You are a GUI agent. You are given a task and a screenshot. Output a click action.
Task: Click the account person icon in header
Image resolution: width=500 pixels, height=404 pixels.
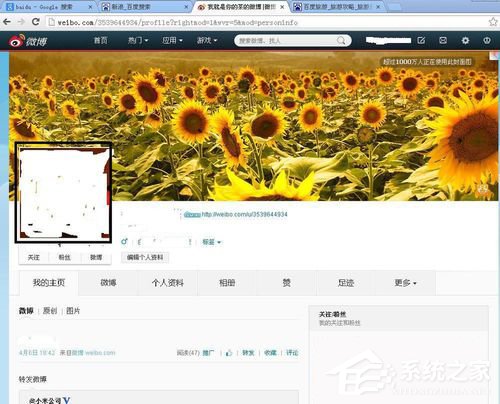[x=487, y=40]
